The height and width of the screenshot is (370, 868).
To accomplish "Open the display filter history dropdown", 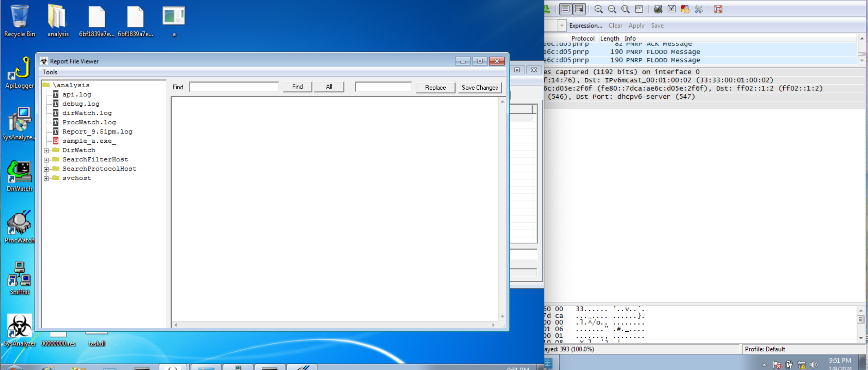I will pos(561,26).
